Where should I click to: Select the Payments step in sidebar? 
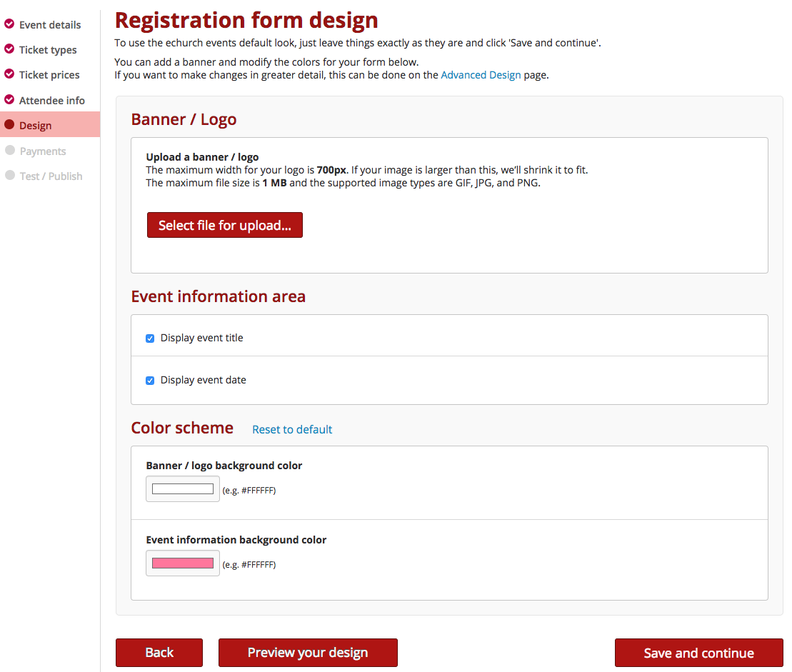43,151
